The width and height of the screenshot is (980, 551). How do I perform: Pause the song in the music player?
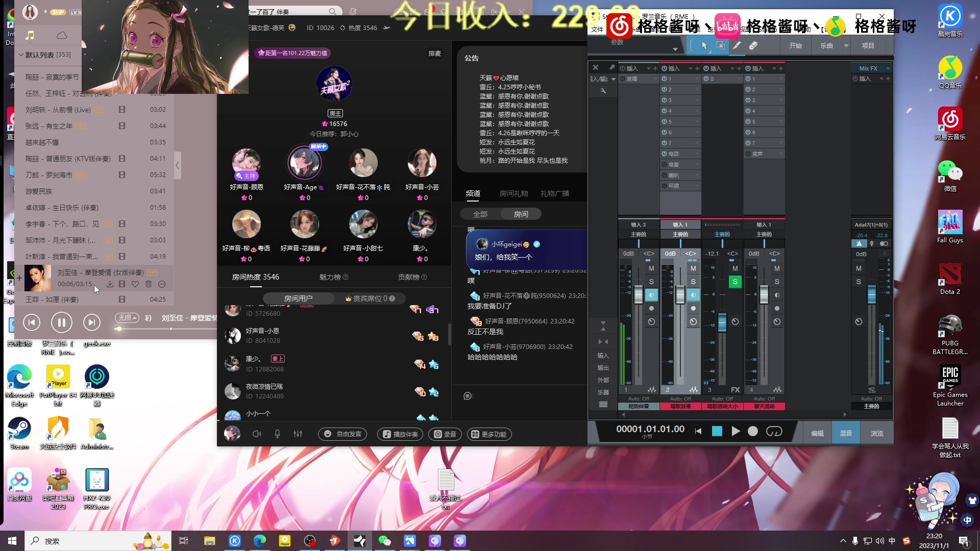pyautogui.click(x=61, y=322)
